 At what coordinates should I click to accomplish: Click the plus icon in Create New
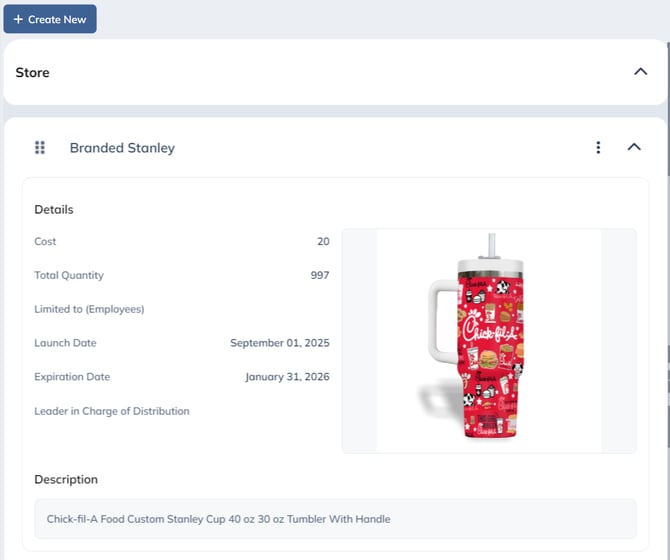tap(18, 19)
